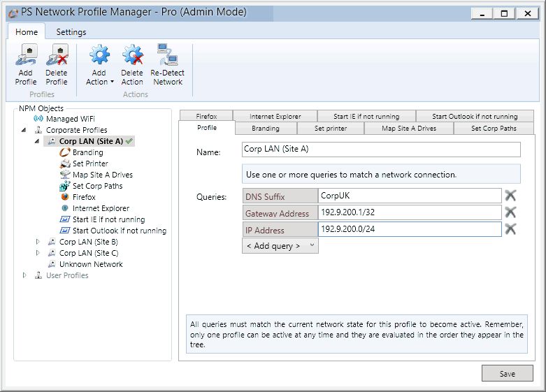Open the Firefox tab
This screenshot has width=546, height=392.
206,116
